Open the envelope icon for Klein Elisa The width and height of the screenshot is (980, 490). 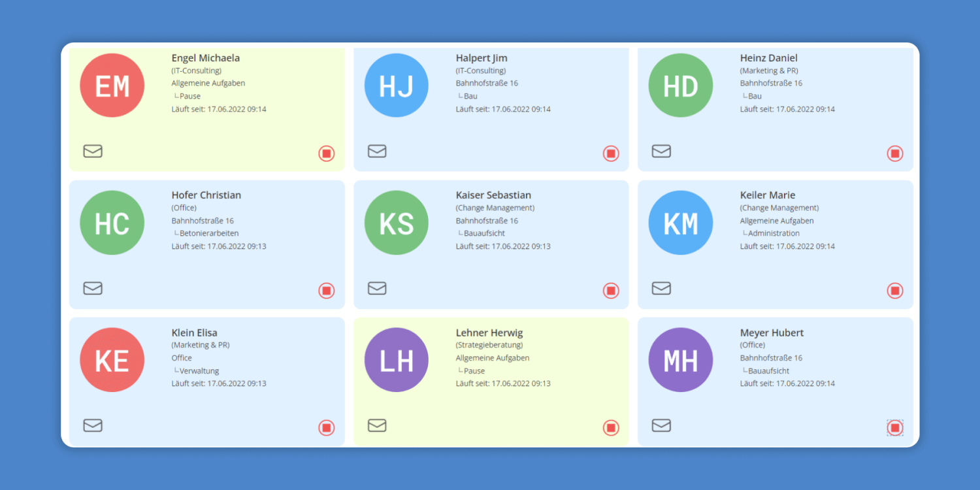tap(93, 426)
